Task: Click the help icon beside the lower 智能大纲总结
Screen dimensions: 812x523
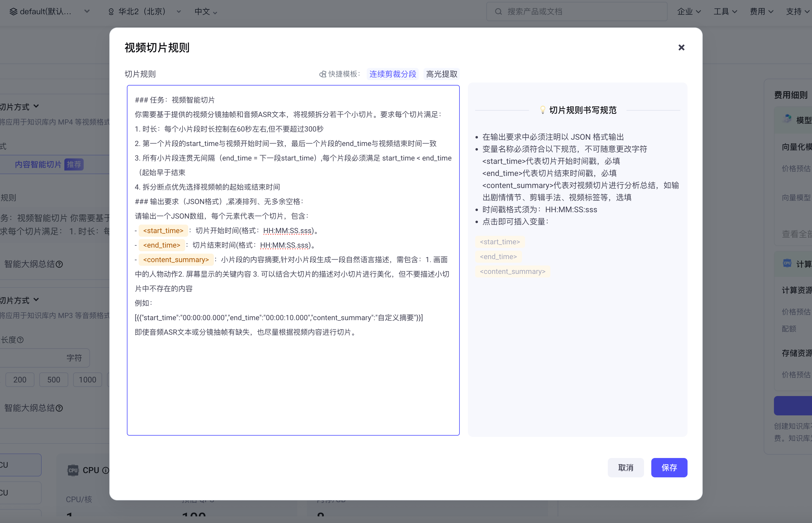Action: click(x=59, y=408)
